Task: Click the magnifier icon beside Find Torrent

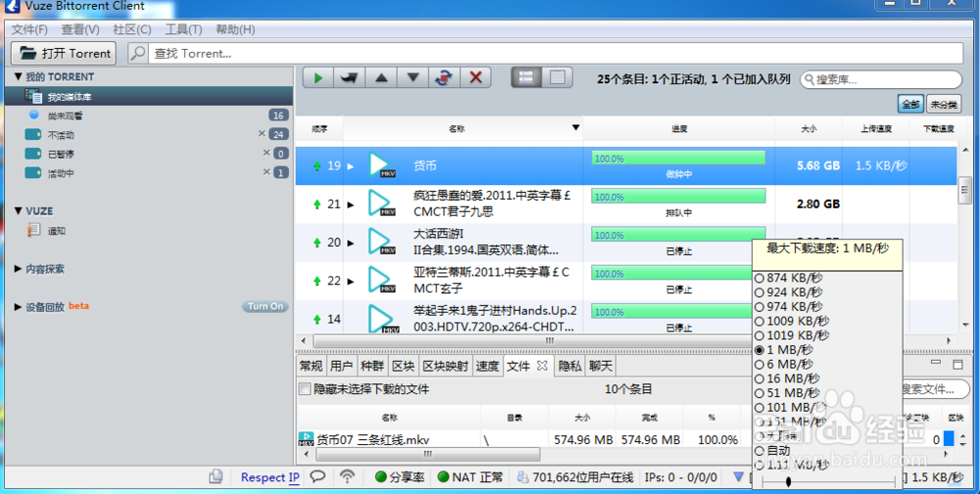Action: tap(137, 53)
